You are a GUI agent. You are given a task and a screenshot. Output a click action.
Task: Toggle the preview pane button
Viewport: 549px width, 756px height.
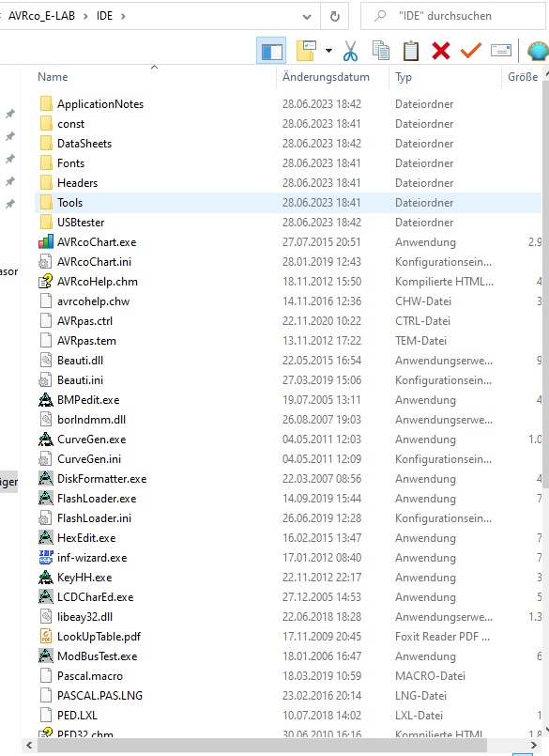coord(271,51)
